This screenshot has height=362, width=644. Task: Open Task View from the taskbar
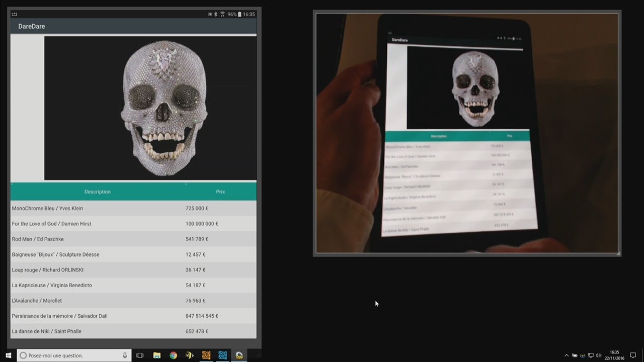140,355
